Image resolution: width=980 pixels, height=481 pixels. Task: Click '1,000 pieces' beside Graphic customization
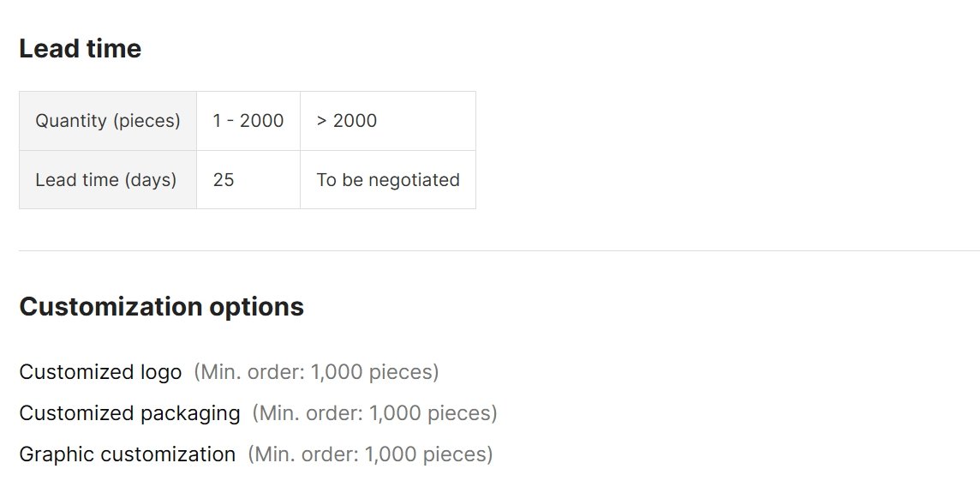pos(426,454)
